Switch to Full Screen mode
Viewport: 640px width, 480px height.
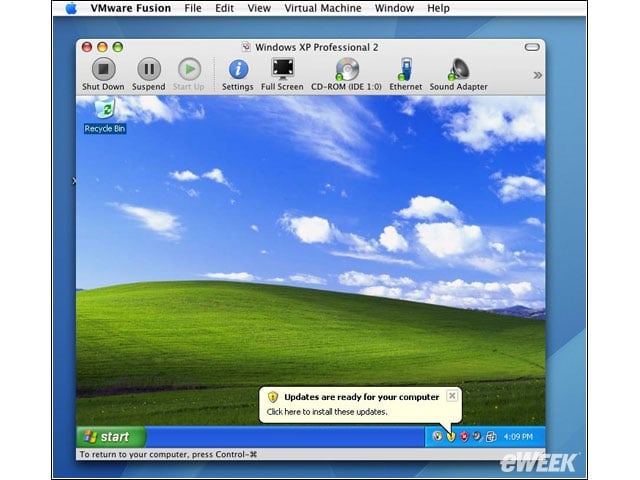(282, 74)
